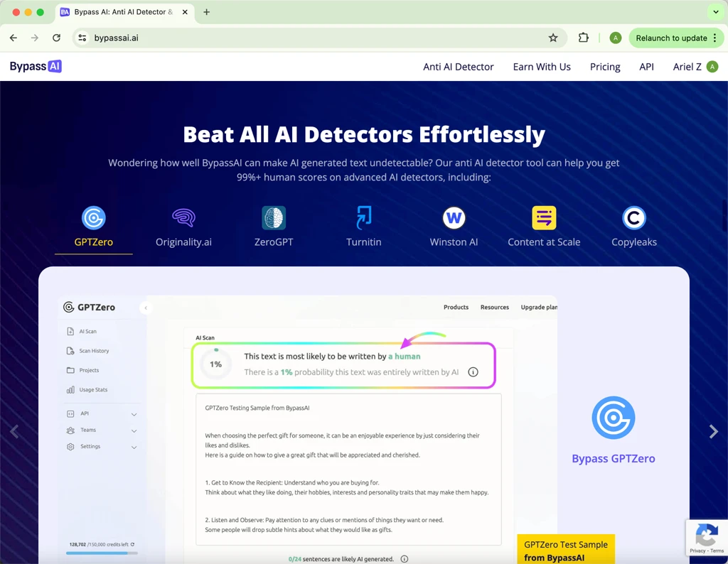
Task: Open the API page
Action: pos(646,67)
